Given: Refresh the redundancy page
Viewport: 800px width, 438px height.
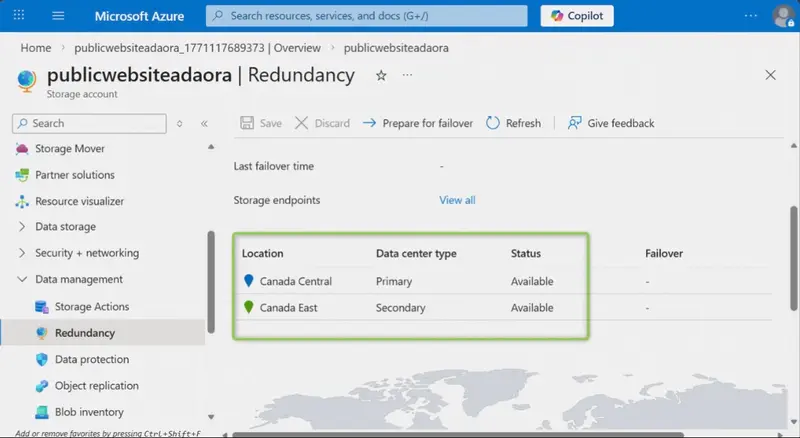Looking at the screenshot, I should click(513, 123).
